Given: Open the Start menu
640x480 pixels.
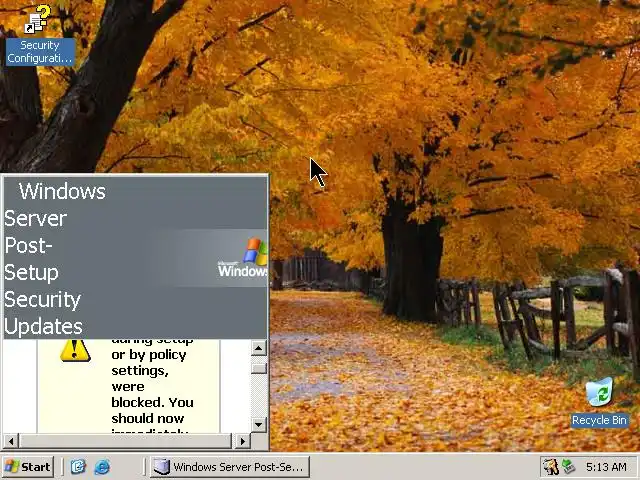Looking at the screenshot, I should pyautogui.click(x=28, y=467).
